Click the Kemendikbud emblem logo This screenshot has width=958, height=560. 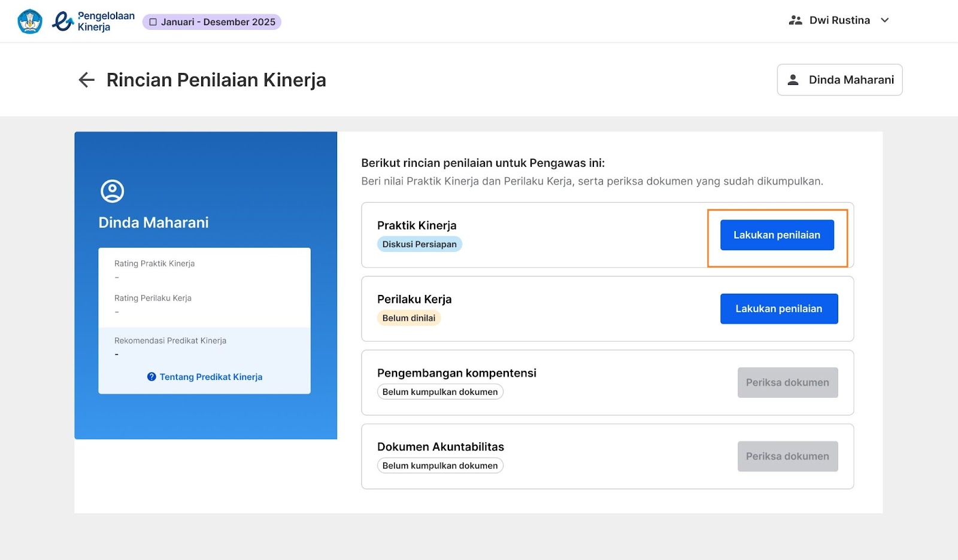tap(30, 22)
